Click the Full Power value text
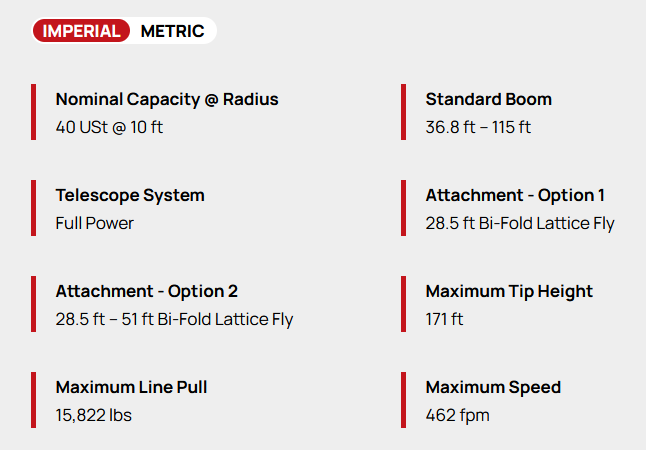Viewport: 646px width, 450px height. [x=95, y=223]
